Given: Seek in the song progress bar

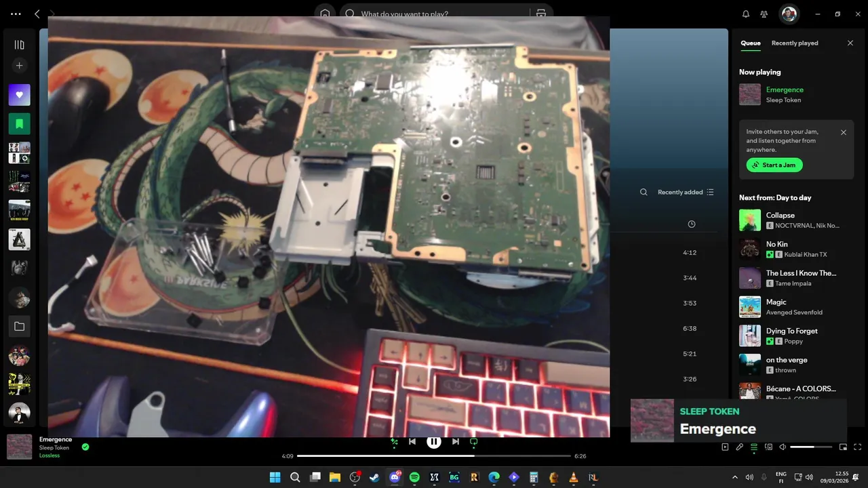Looking at the screenshot, I should (434, 456).
